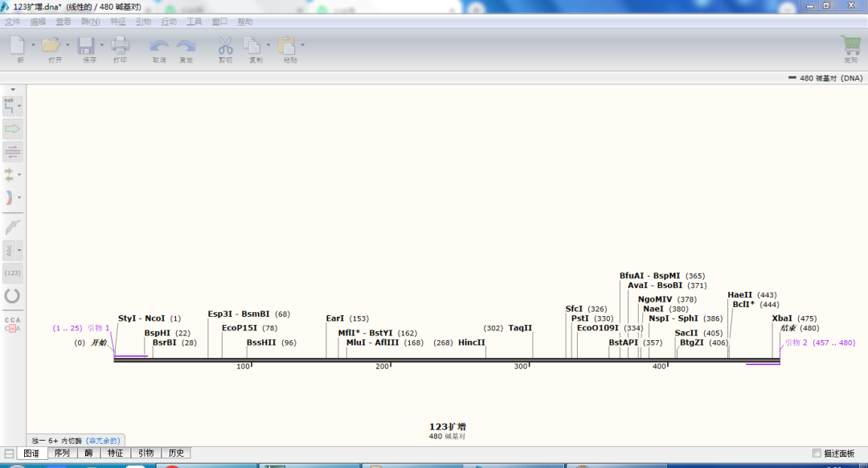Click the New file (新) icon
The height and width of the screenshot is (468, 868).
pos(18,45)
